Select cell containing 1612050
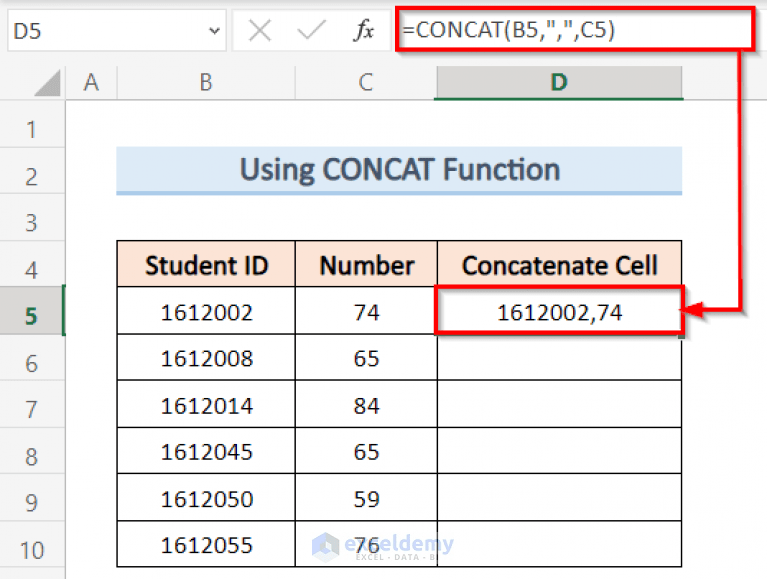Screen dimensions: 767x579 [206, 498]
